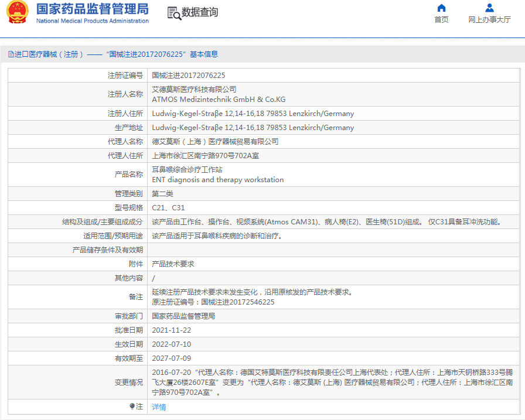Image resolution: width=525 pixels, height=420 pixels.
Task: Click the house icon above 首页
Action: 441,8
